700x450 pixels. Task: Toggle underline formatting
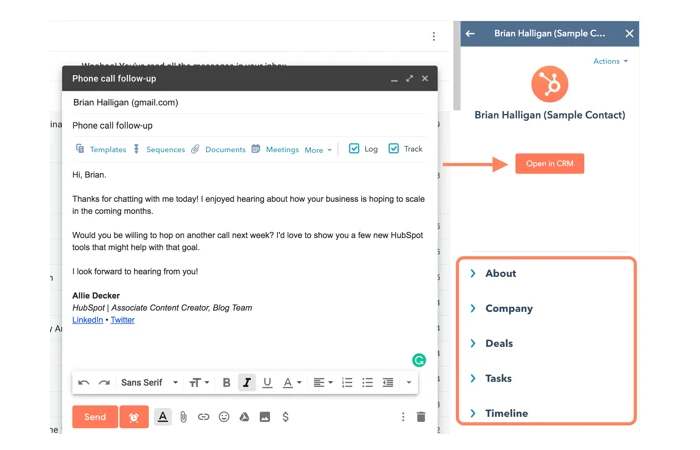point(267,383)
